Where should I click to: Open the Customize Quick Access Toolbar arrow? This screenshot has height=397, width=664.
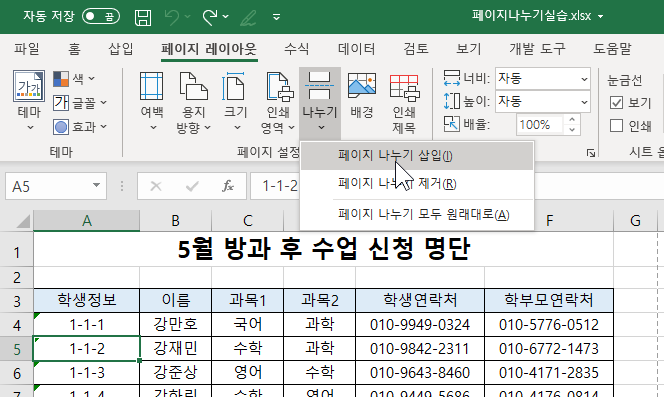[x=277, y=17]
